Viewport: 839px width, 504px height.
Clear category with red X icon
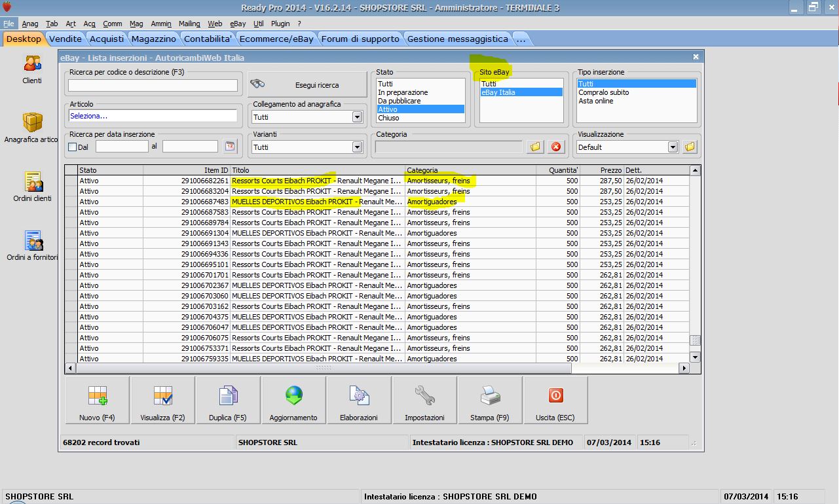(x=556, y=147)
